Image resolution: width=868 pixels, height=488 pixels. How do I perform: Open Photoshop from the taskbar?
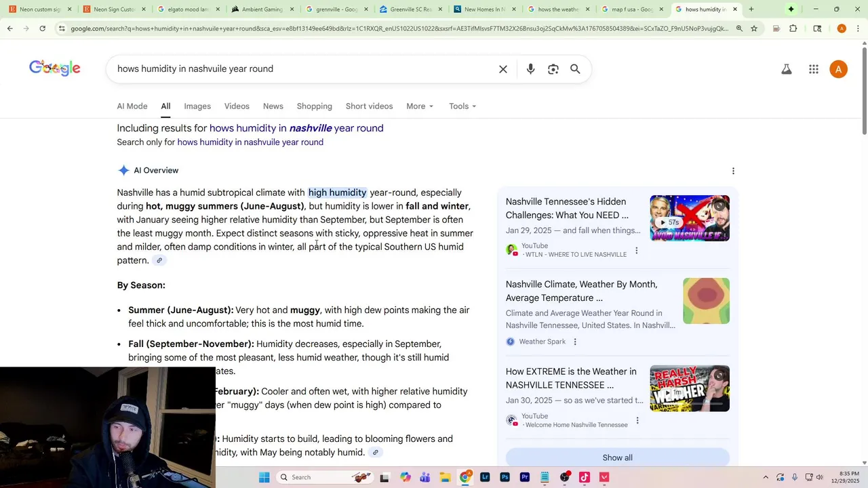tap(505, 477)
